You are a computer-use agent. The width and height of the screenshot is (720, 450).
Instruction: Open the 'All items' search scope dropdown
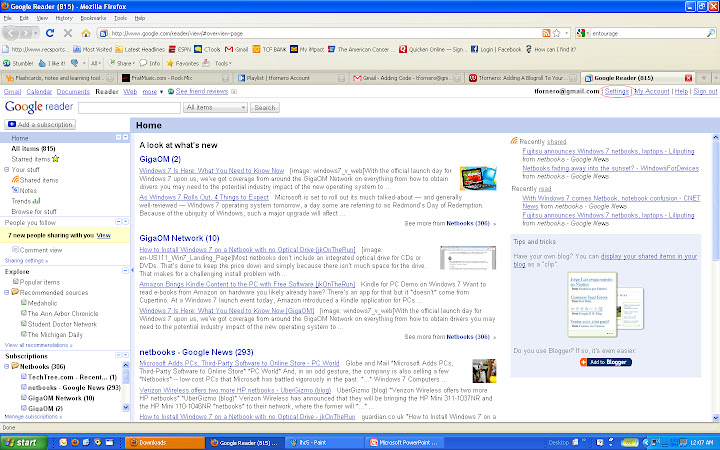click(x=215, y=107)
